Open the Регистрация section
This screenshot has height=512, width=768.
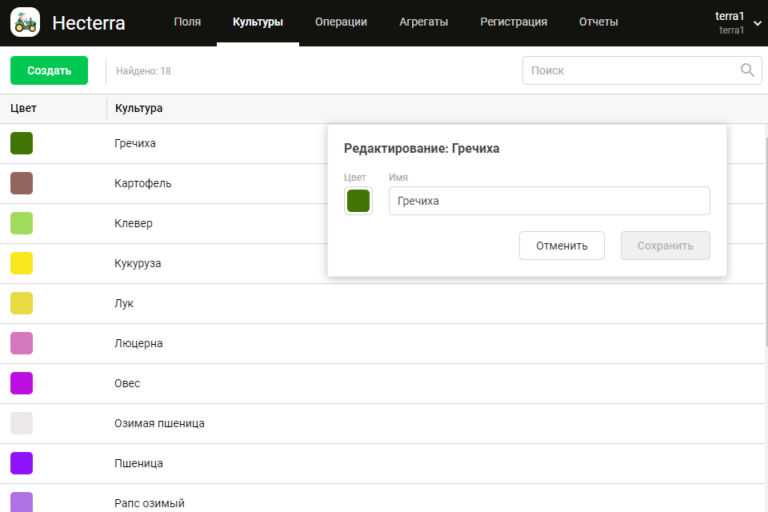pos(513,22)
